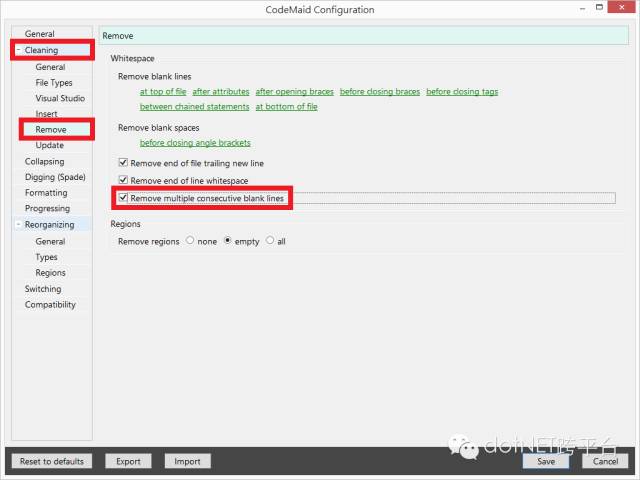Toggle the 'after opening braces' option
Screen dimensions: 640x480
click(294, 92)
